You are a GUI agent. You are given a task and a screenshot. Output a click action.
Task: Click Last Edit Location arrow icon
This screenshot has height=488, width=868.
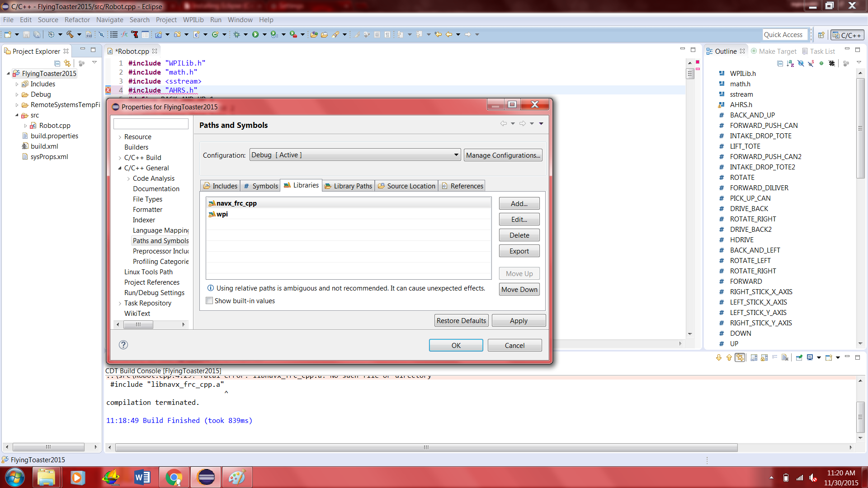438,34
